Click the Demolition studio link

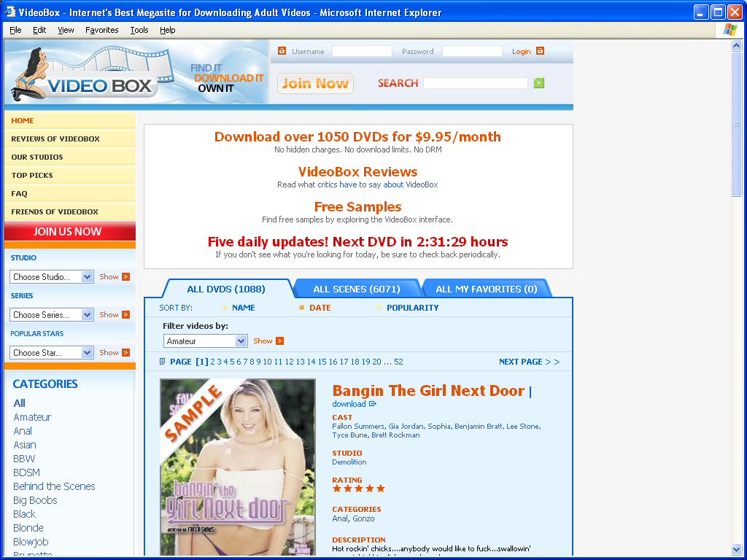(349, 462)
